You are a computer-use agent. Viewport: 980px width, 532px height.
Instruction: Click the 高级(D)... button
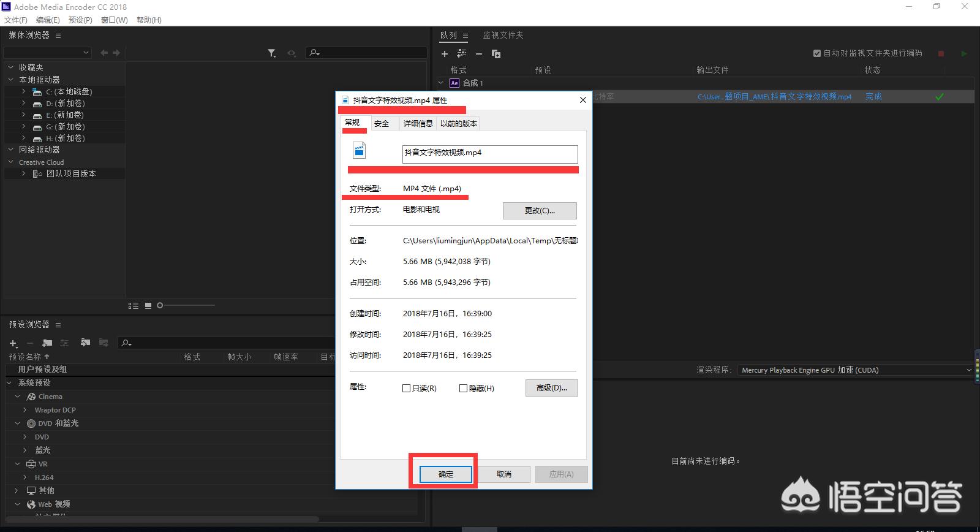coord(552,388)
